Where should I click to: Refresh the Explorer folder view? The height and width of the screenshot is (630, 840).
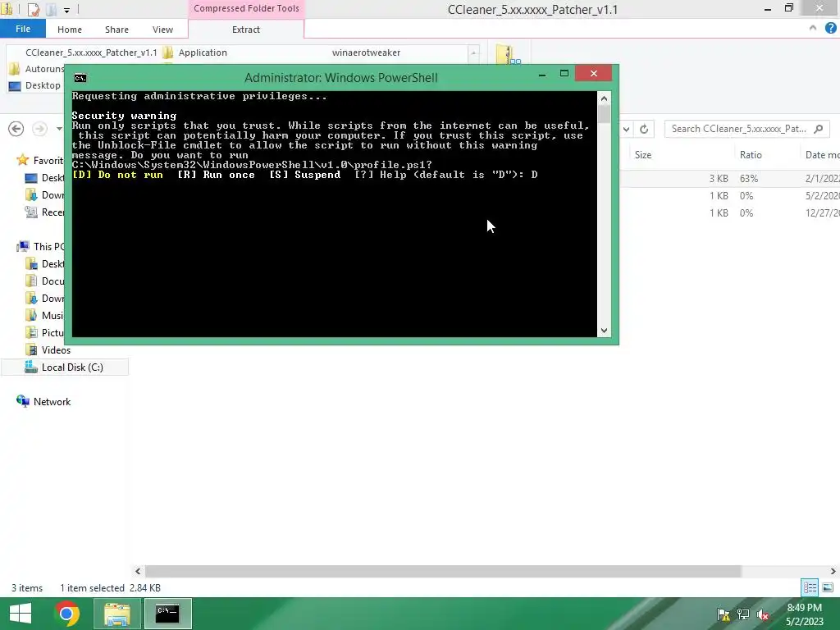click(x=644, y=129)
